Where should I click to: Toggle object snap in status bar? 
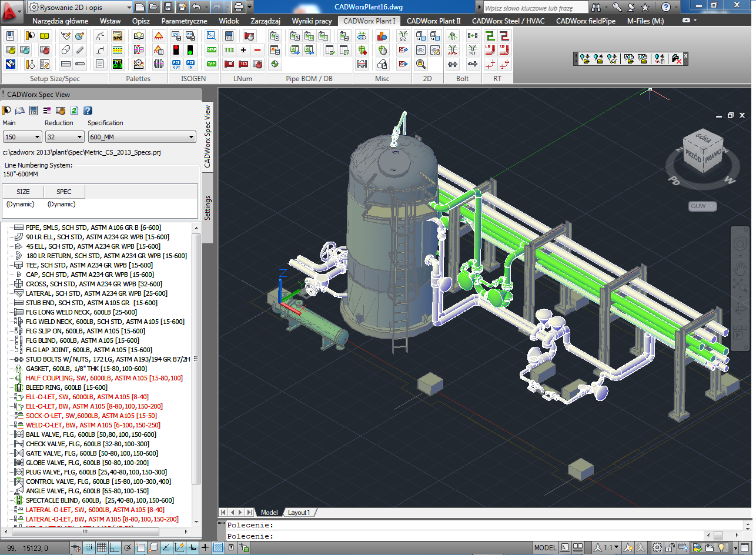[x=141, y=548]
